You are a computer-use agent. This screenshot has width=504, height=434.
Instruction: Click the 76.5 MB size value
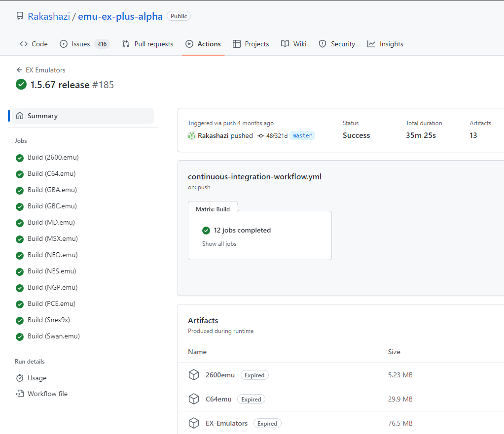pos(400,423)
